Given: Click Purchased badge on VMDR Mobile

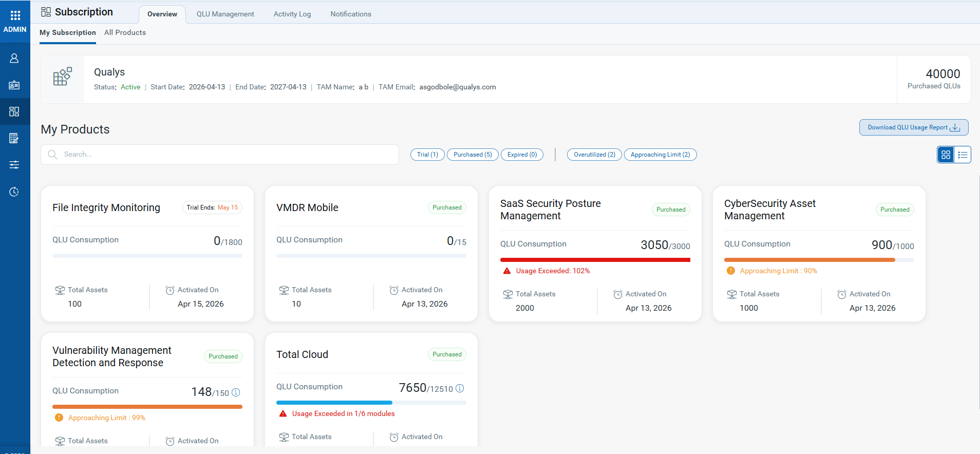Looking at the screenshot, I should point(447,207).
